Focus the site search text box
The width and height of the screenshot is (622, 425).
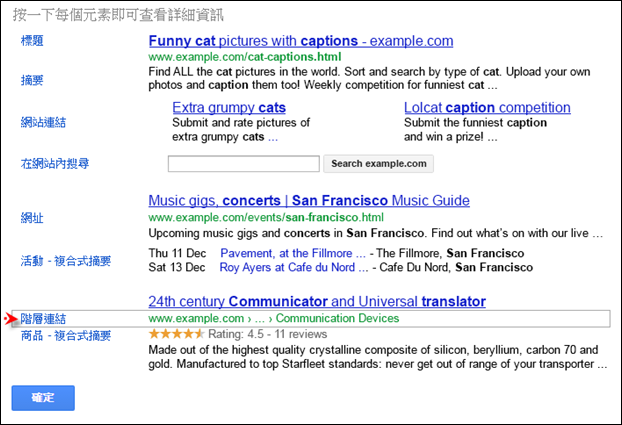(x=244, y=164)
